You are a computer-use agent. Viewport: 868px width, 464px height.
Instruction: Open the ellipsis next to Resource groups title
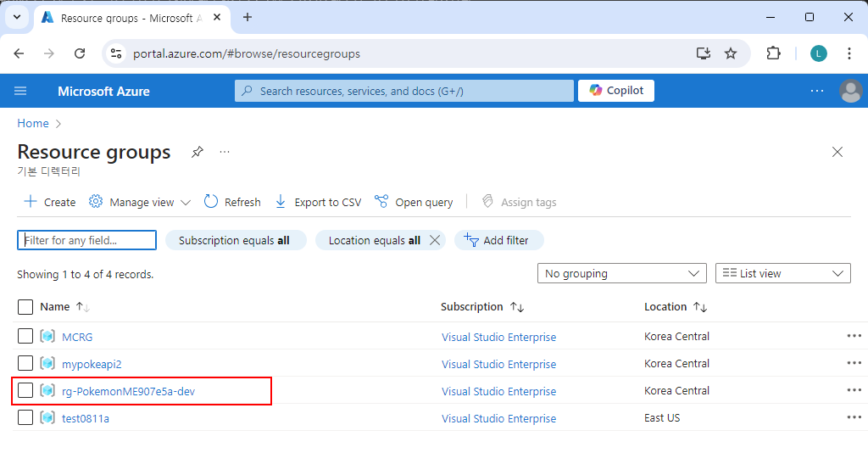click(224, 152)
